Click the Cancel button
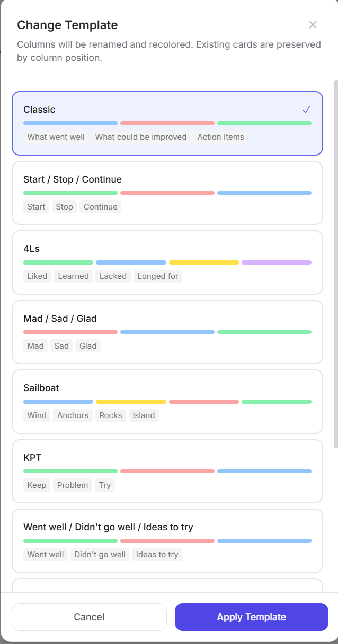This screenshot has height=644, width=338. 89,617
